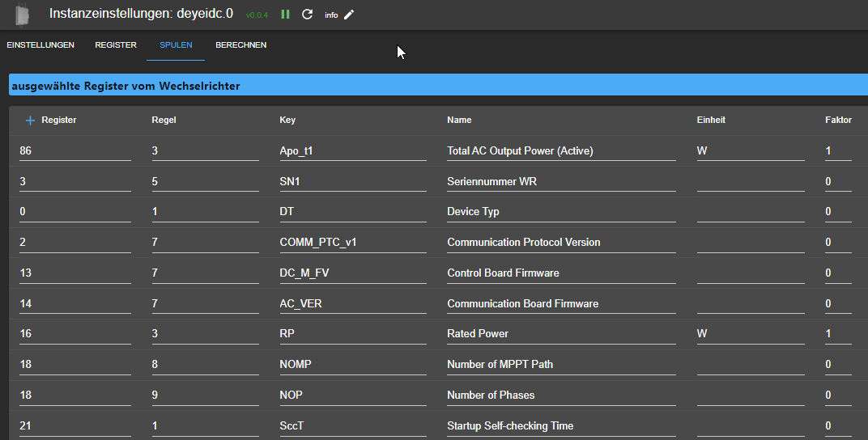Go to the Berechnen tab
Image resolution: width=868 pixels, height=440 pixels.
240,45
